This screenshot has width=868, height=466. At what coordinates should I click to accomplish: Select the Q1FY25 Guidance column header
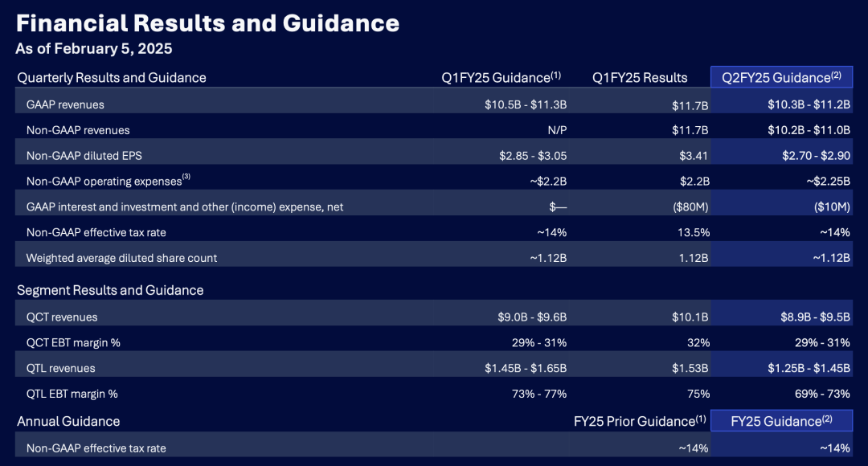501,77
